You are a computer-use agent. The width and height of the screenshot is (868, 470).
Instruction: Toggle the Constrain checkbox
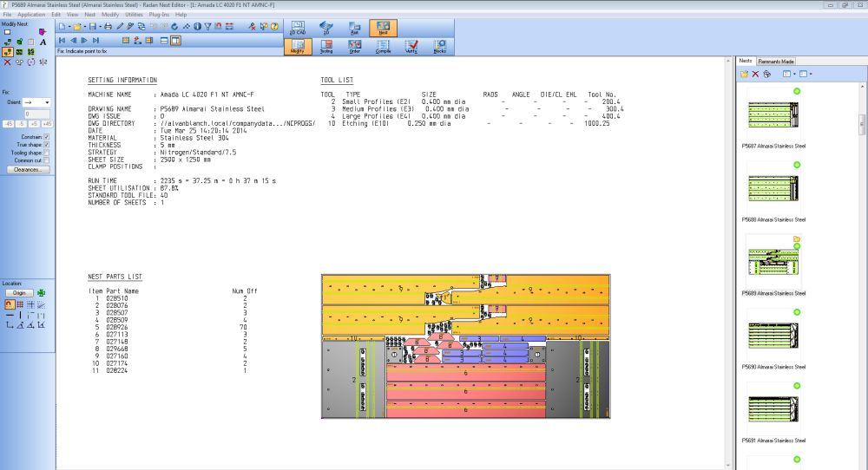pyautogui.click(x=46, y=136)
